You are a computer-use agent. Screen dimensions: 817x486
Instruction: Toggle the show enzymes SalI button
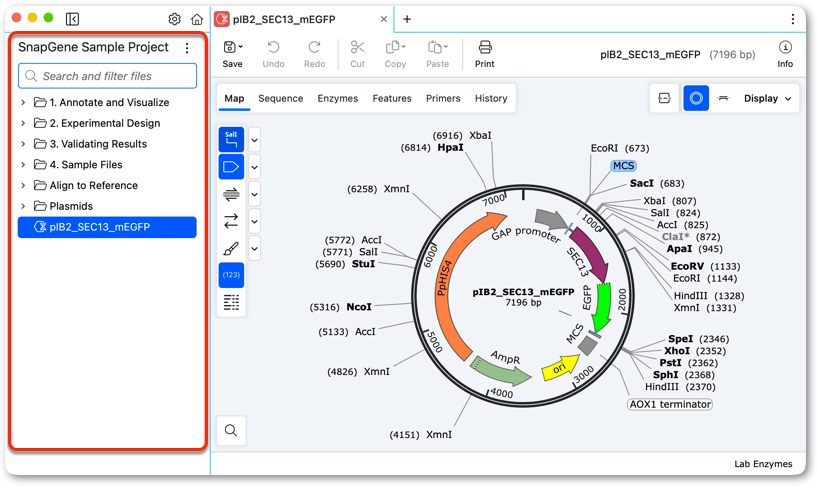click(231, 140)
